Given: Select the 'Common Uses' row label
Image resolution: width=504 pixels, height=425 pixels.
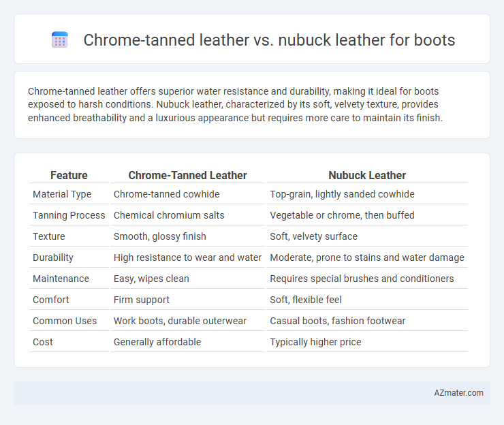Looking at the screenshot, I should point(65,321).
